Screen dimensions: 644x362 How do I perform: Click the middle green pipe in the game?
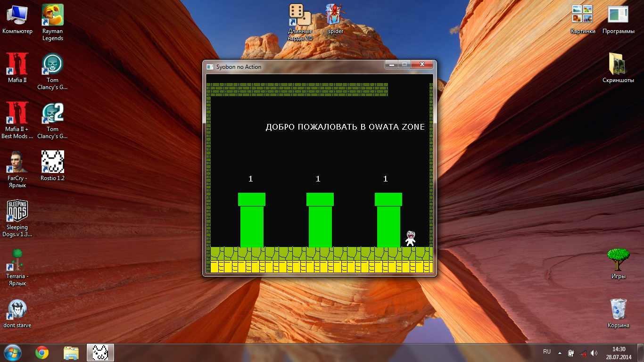pos(320,220)
